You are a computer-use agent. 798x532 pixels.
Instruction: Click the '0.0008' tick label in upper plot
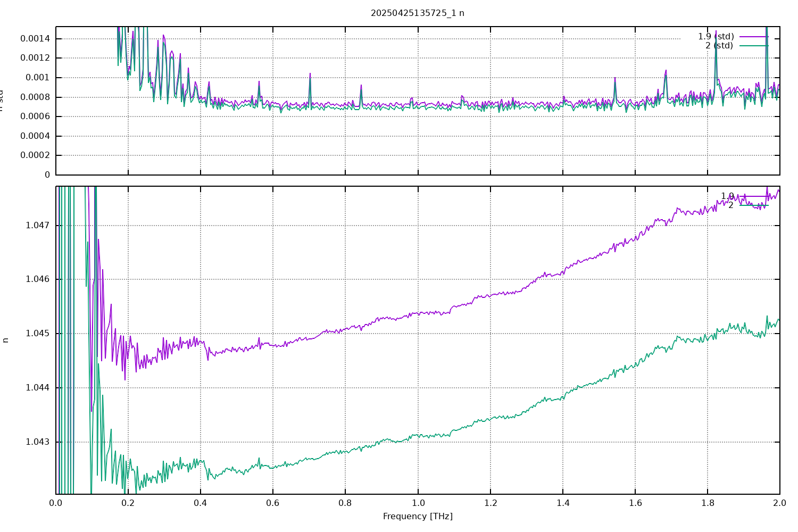[35, 97]
